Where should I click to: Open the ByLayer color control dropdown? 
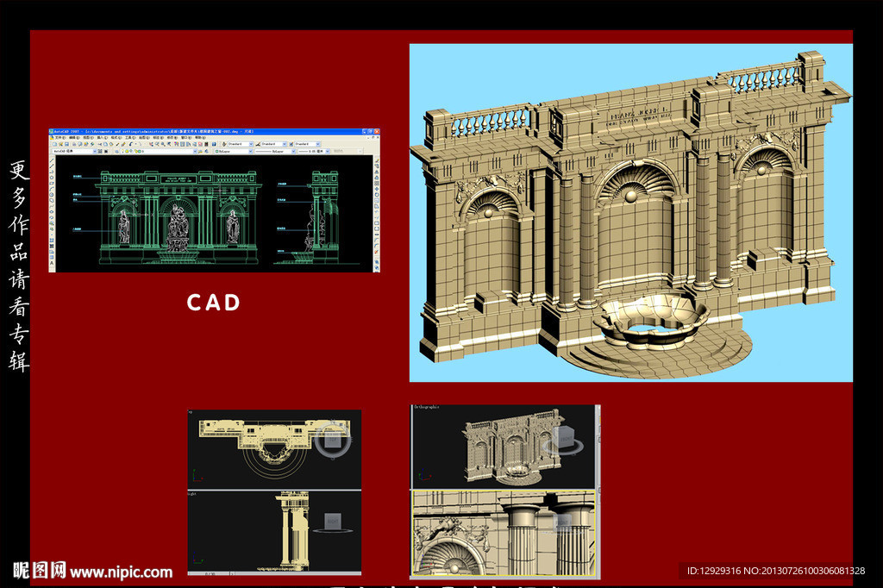[x=234, y=151]
